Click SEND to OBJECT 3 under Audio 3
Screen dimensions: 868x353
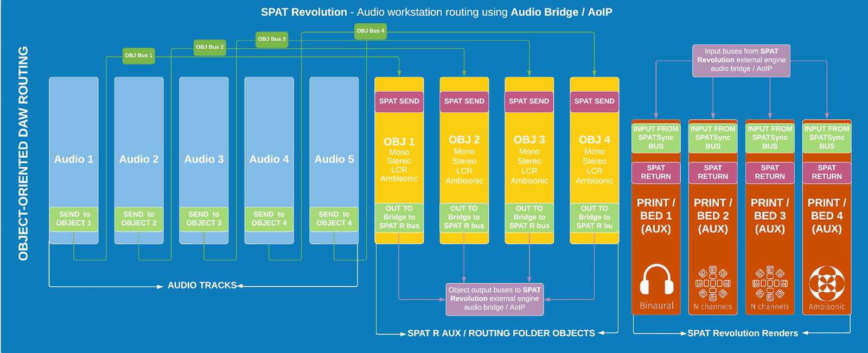[204, 219]
